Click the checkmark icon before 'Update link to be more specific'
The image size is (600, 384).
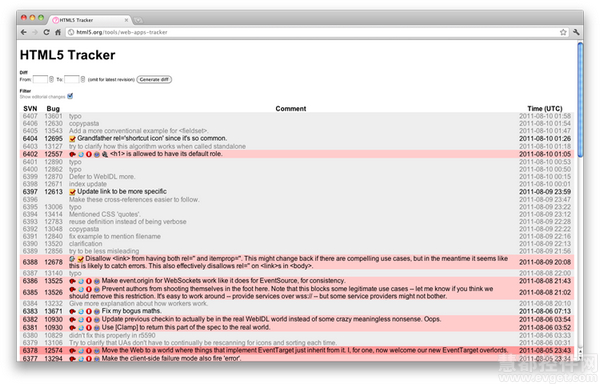pyautogui.click(x=72, y=192)
